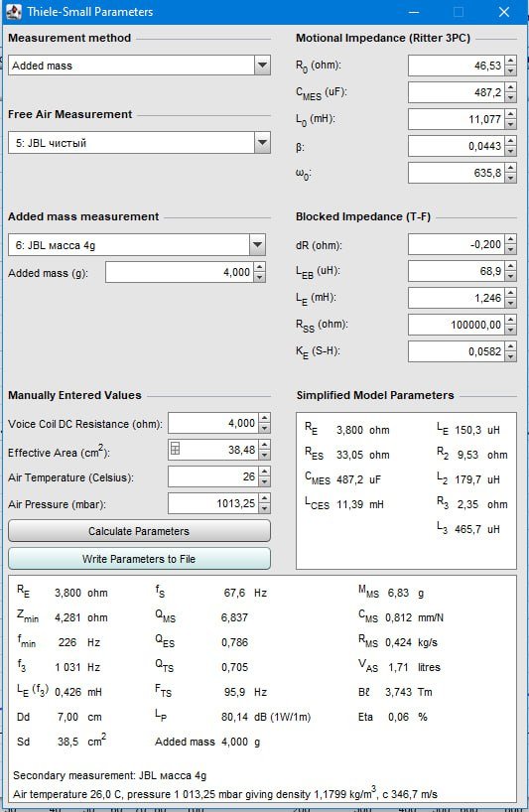The image size is (529, 812).
Task: Decrease dR (ohm) with the down spinner
Action: coord(511,249)
